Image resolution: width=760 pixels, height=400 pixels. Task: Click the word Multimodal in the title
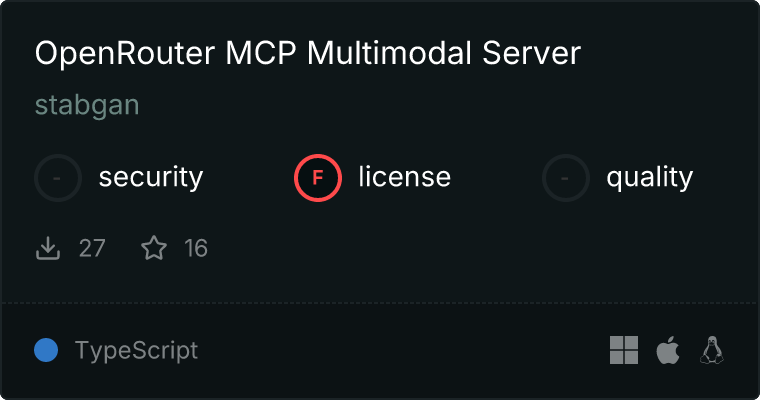pyautogui.click(x=389, y=53)
